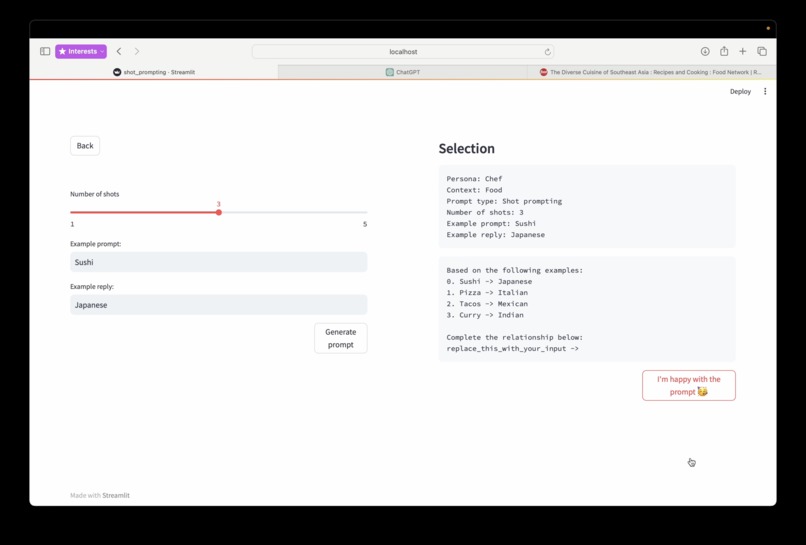The image size is (806, 545).
Task: Click the 'Number of shots' label
Action: point(95,194)
